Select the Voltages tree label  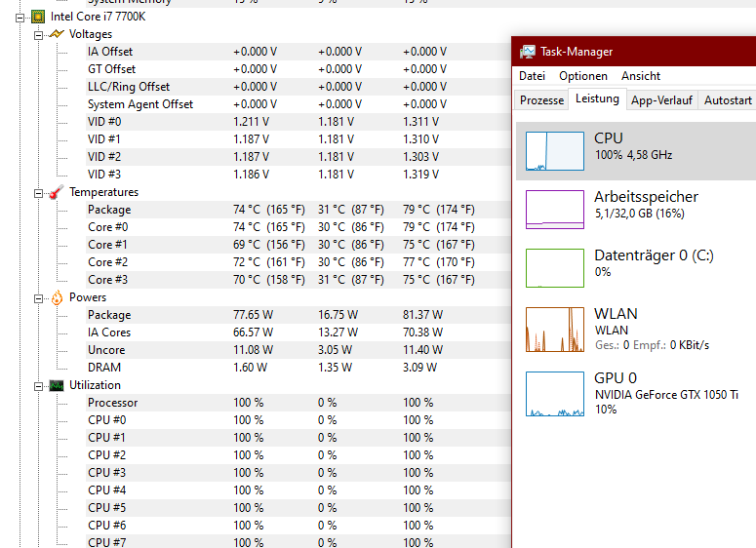coord(91,34)
